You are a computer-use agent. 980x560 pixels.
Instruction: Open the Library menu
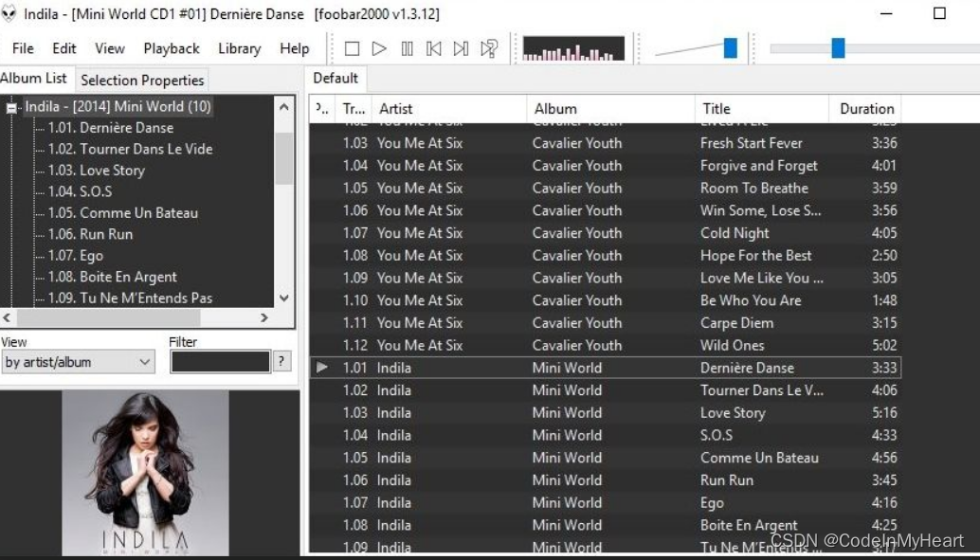[x=240, y=48]
